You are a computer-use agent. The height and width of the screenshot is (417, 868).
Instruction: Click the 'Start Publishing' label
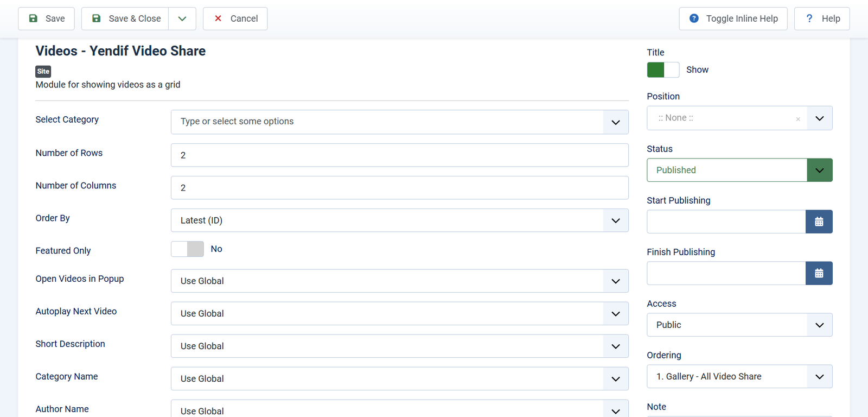point(679,200)
